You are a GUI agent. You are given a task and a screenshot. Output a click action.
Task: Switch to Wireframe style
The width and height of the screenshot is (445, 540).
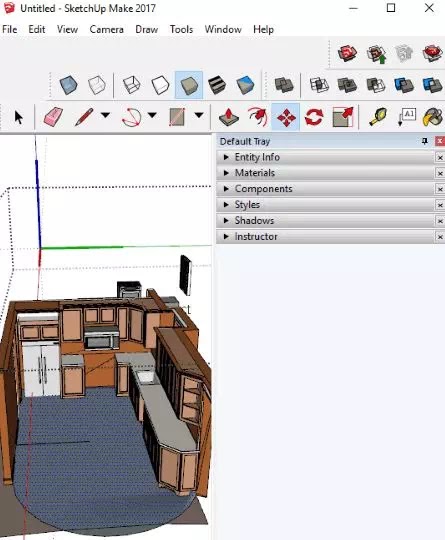[x=132, y=85]
